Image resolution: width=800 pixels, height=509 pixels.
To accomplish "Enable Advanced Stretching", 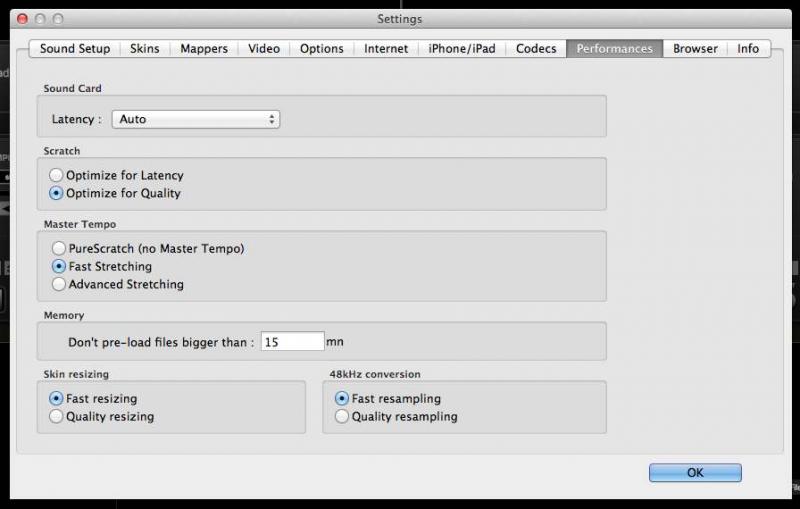I will 60,285.
